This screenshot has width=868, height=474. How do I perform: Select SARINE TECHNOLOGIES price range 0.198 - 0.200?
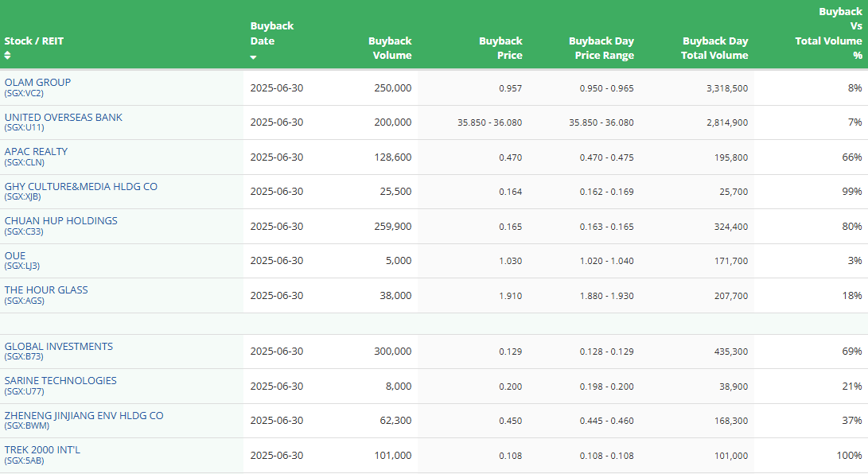tap(607, 387)
